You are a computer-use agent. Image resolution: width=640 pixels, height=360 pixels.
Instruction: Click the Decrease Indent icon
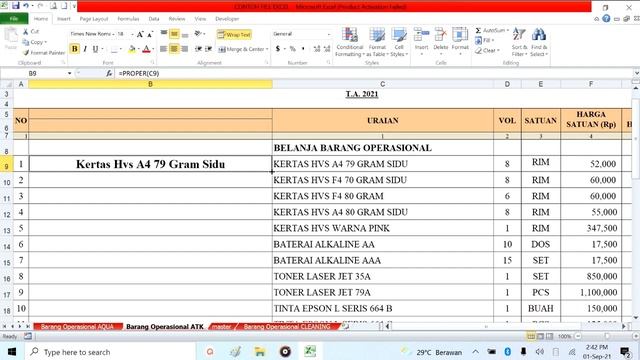pos(198,49)
